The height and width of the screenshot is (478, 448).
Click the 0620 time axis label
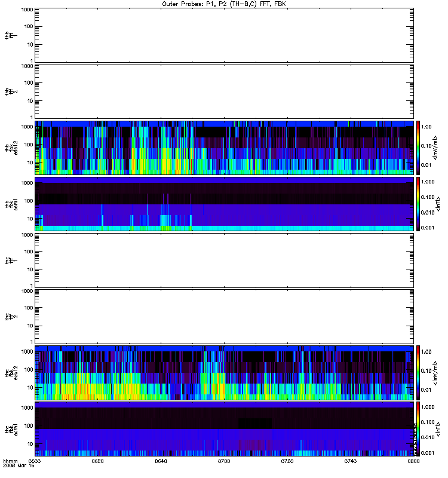pos(97,461)
